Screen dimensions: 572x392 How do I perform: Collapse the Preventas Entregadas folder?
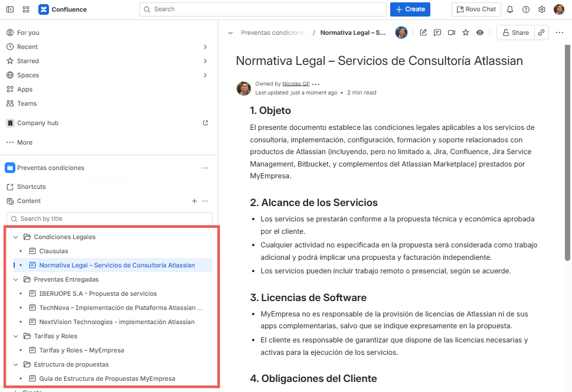[x=16, y=280]
